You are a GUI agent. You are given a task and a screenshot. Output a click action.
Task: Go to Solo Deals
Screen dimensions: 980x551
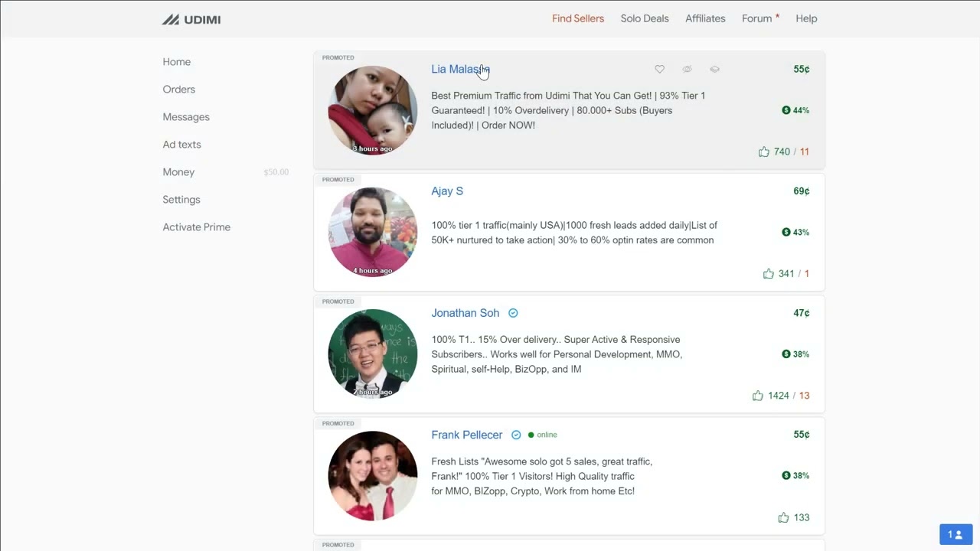pyautogui.click(x=644, y=18)
